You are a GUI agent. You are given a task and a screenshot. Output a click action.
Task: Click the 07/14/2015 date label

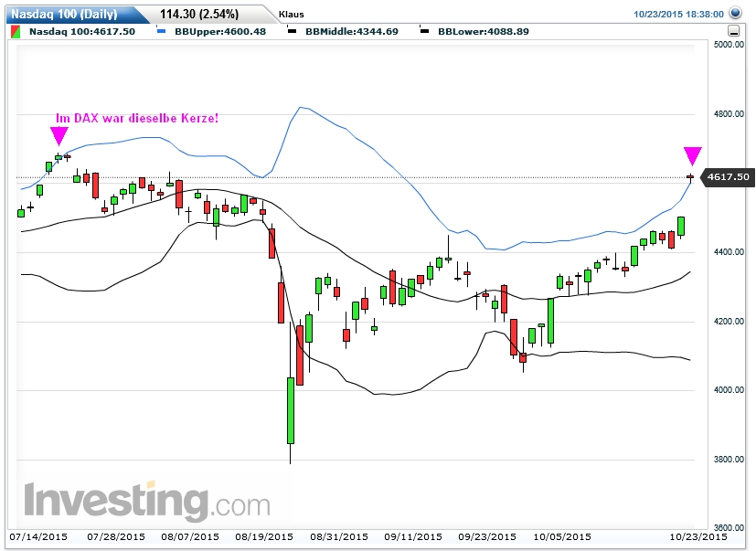[38, 537]
